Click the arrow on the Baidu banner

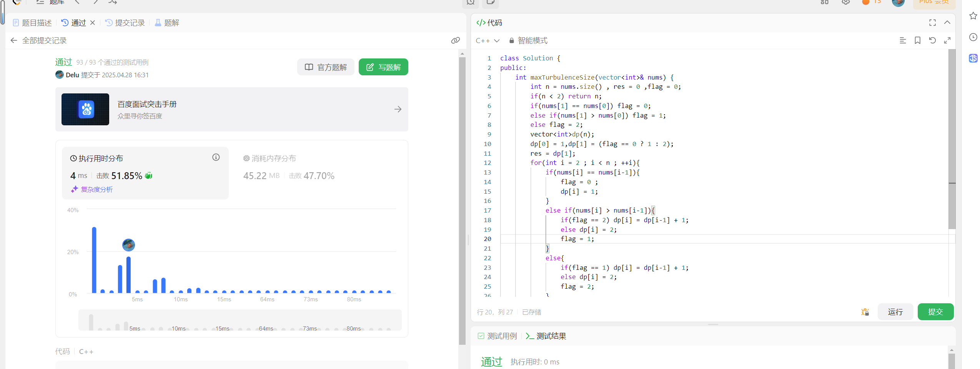[398, 110]
